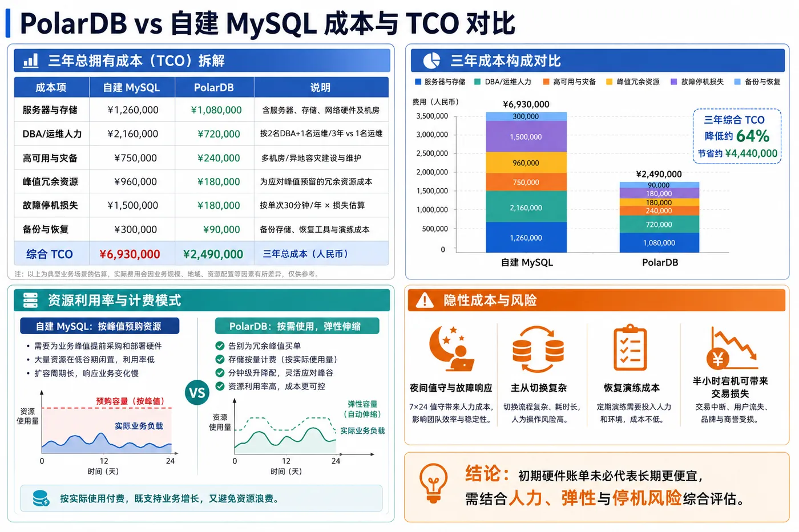The image size is (799, 532).
Task: Click the purple 1,500,000 segment of the MySQL bar
Action: click(x=526, y=137)
